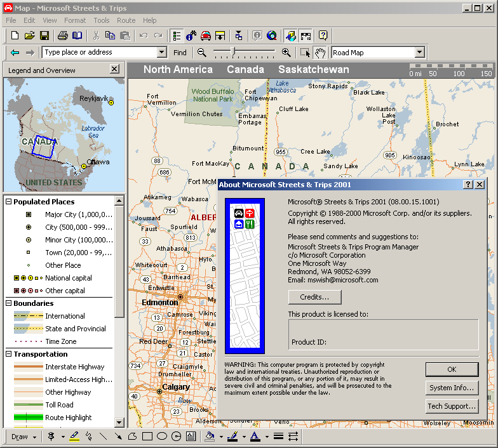Open the Edit menu
Image resolution: width=498 pixels, height=448 pixels.
coord(29,20)
